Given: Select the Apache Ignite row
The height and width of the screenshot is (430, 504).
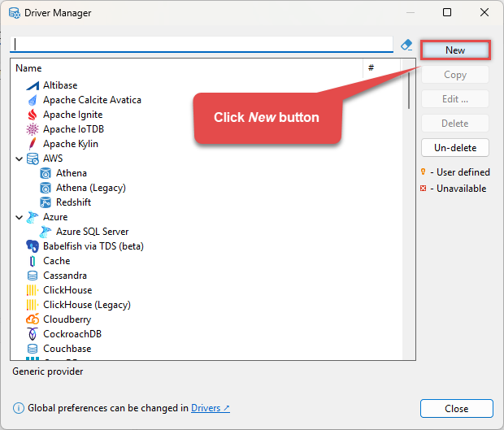Looking at the screenshot, I should click(x=72, y=115).
